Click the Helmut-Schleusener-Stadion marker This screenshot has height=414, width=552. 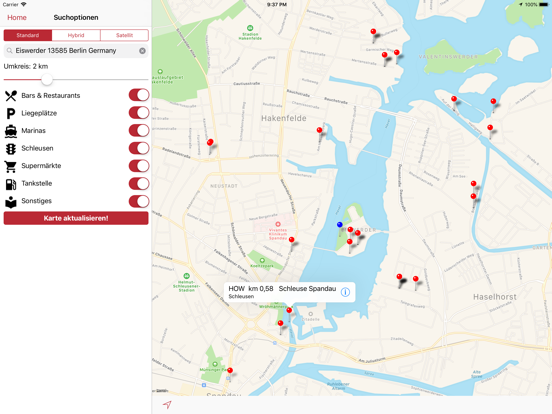point(186,276)
